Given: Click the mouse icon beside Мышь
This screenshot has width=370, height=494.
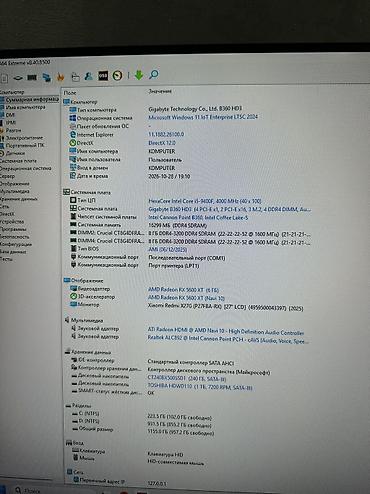Looking at the screenshot, I should tap(76, 457).
